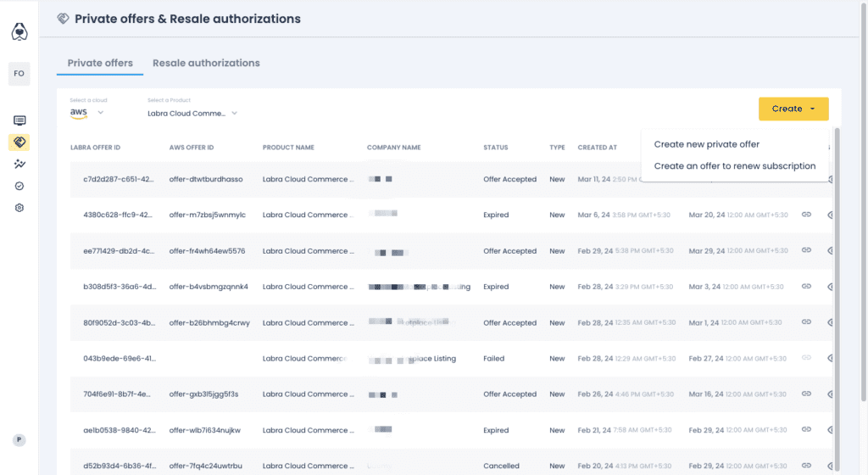The image size is (868, 475).
Task: Expand the AWS cloud selector dropdown
Action: point(86,112)
